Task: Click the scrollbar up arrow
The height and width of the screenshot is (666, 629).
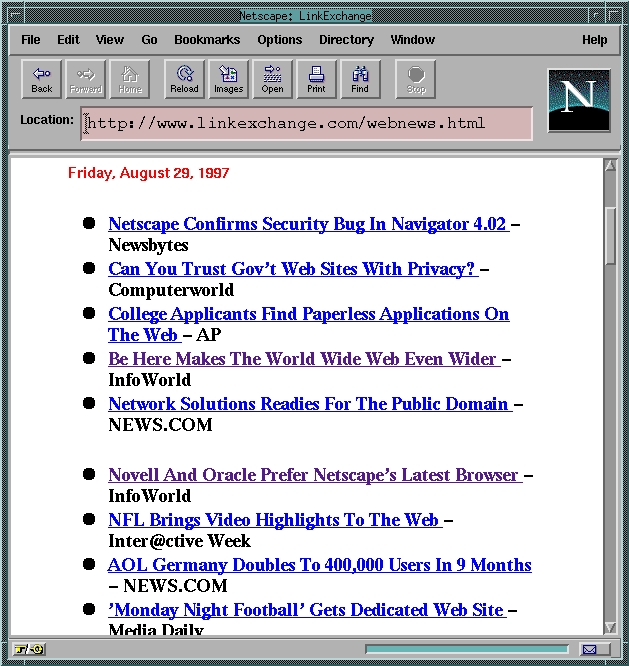Action: tap(611, 166)
